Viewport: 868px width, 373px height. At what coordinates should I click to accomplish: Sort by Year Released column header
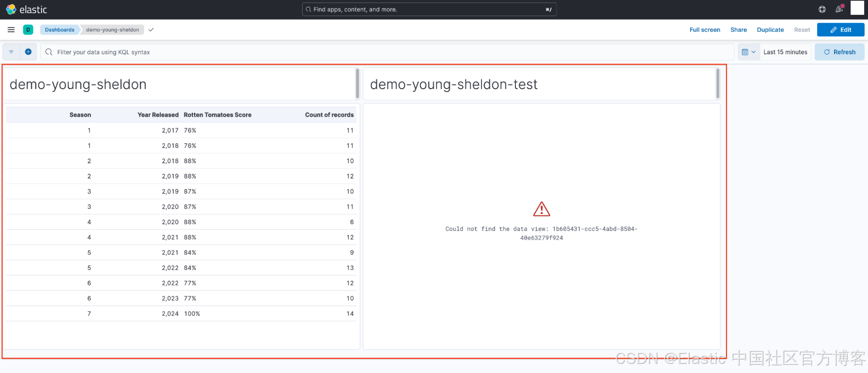(x=158, y=115)
